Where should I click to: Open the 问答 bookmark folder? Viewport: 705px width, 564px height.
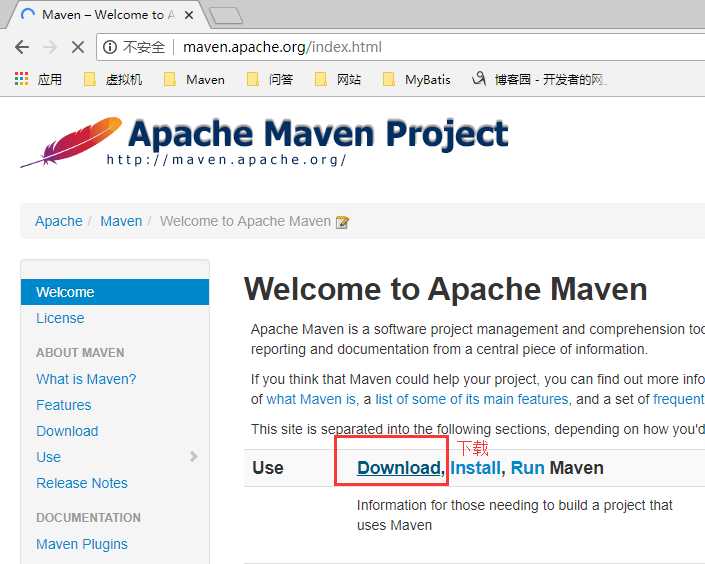click(270, 80)
